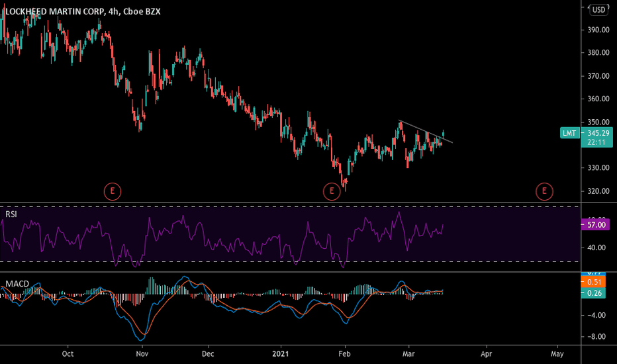This screenshot has width=617, height=364.
Task: Click the Feb label on time axis
Action: coord(344,354)
